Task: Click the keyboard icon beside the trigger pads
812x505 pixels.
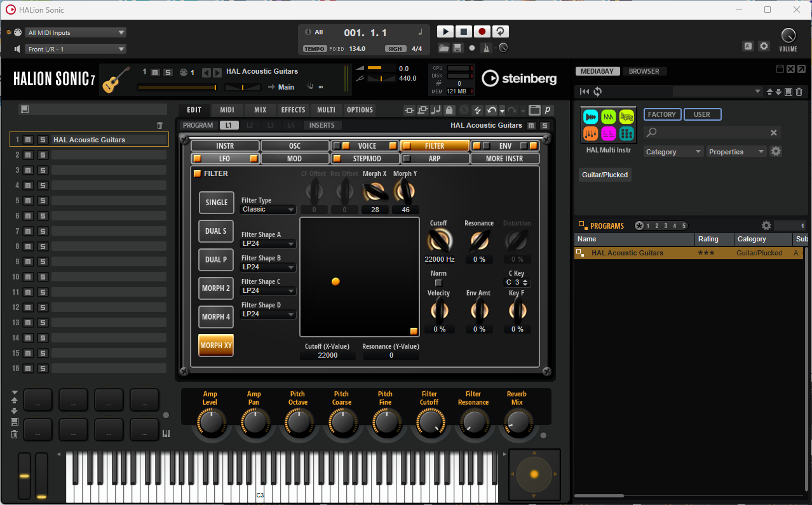Action: point(166,434)
